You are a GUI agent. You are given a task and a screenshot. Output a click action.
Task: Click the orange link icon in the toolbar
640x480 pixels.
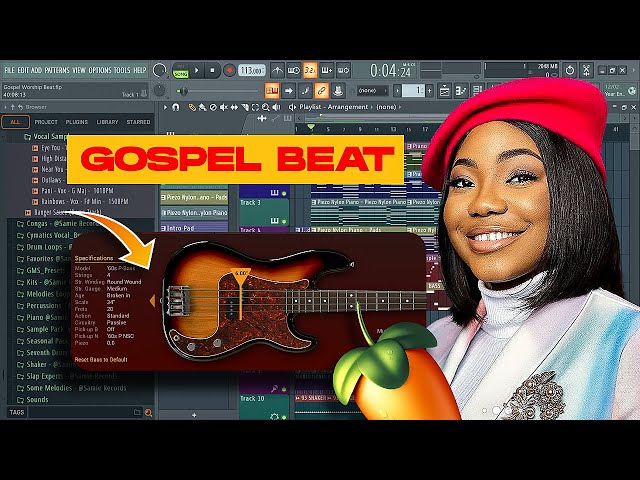[x=322, y=91]
